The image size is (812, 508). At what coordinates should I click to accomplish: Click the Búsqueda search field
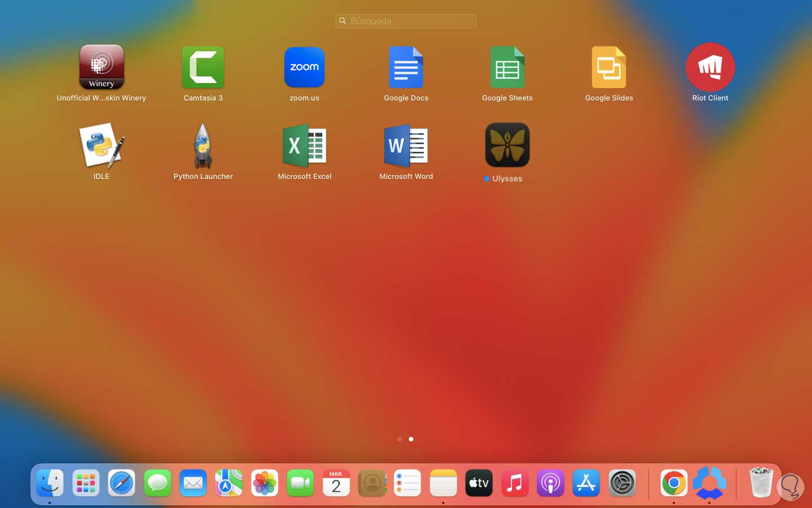click(x=406, y=21)
